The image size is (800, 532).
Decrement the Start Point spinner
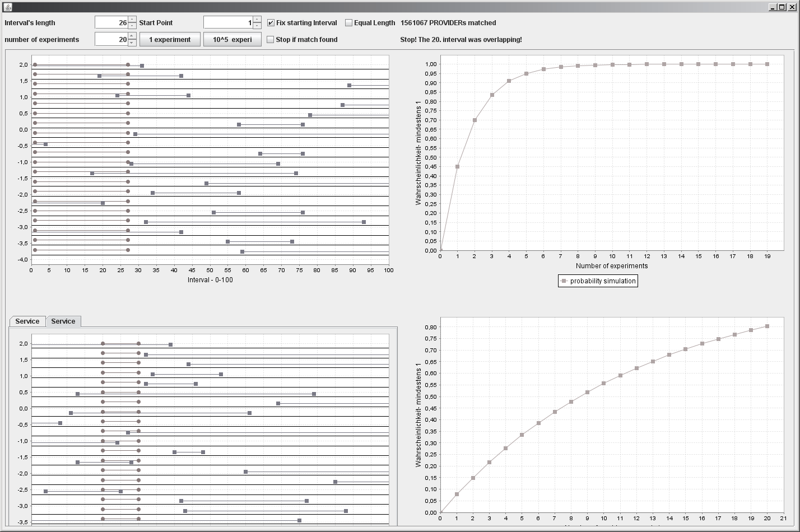click(x=257, y=26)
